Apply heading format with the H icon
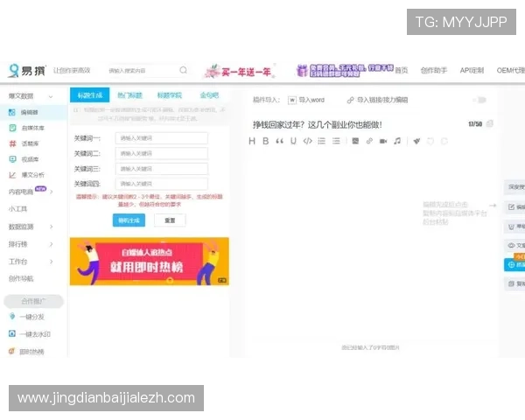The width and height of the screenshot is (525, 420). point(252,141)
